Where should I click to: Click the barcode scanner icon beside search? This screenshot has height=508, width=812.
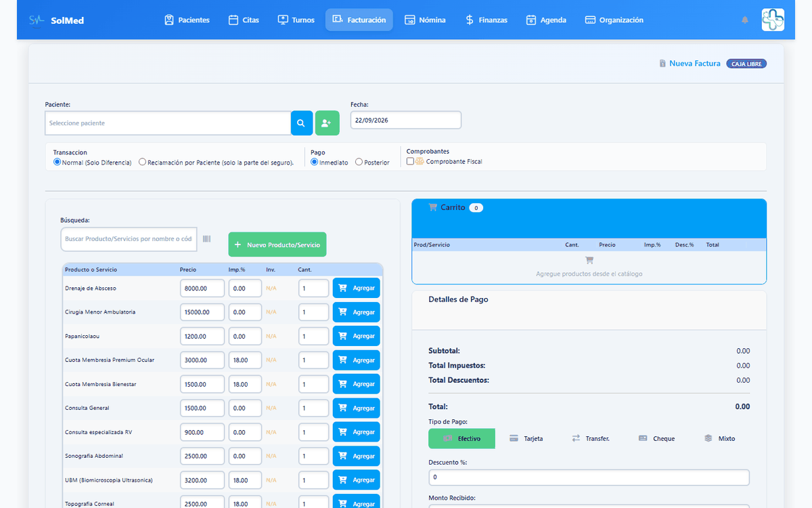(x=206, y=238)
